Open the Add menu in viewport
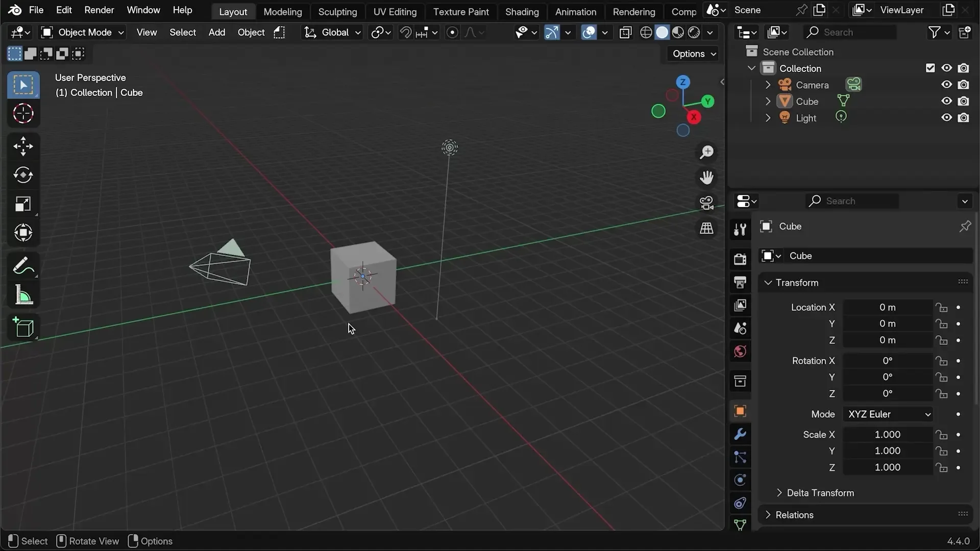This screenshot has height=551, width=980. click(216, 33)
